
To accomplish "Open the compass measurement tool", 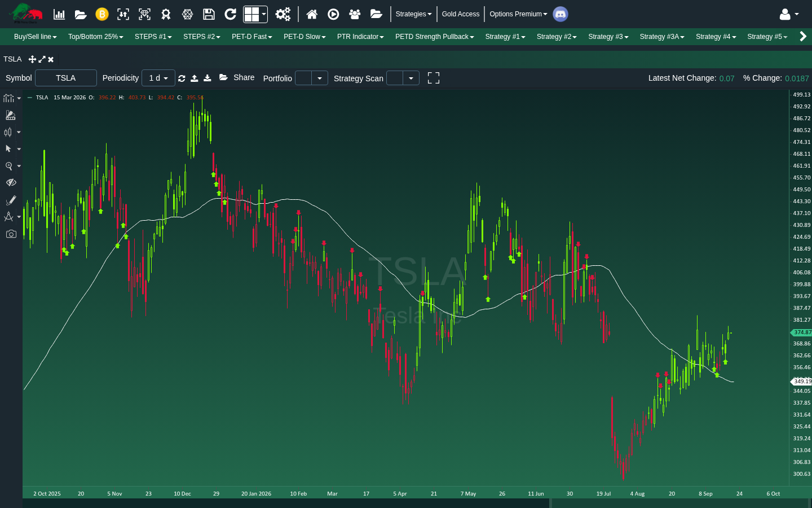I will tap(8, 217).
